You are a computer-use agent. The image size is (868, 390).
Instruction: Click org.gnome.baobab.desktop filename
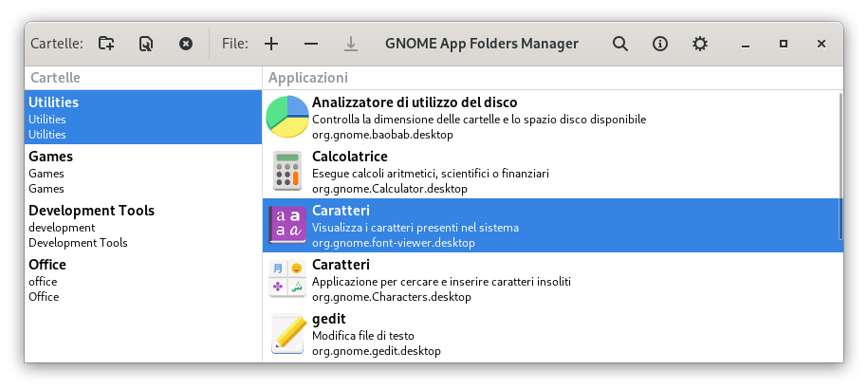[x=382, y=135]
